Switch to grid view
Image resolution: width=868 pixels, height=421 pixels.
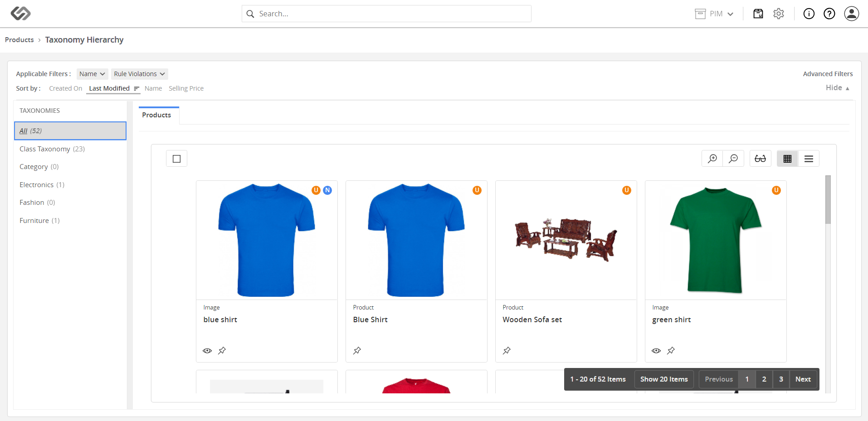(x=788, y=159)
